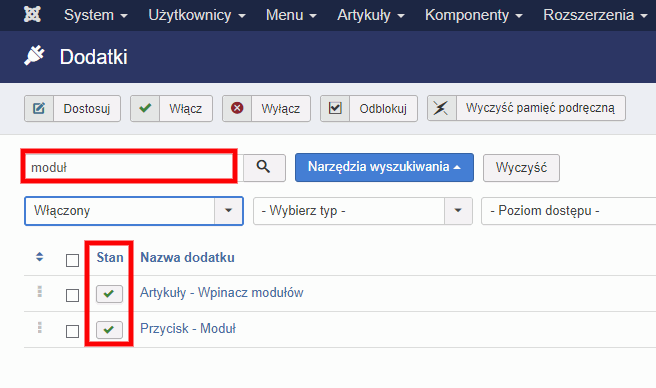Image resolution: width=656 pixels, height=388 pixels.
Task: Click the magnifying glass search button
Action: (x=264, y=167)
